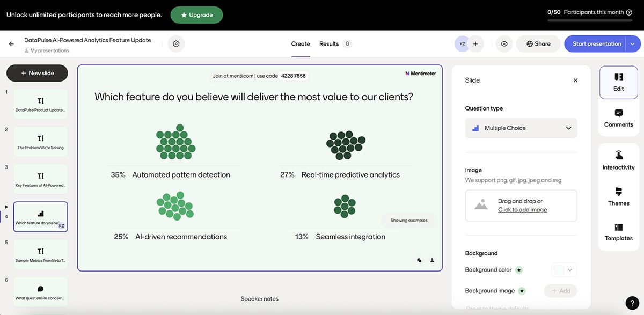Toggle participant visibility icon on the slide
Image resolution: width=644 pixels, height=315 pixels.
(x=432, y=260)
